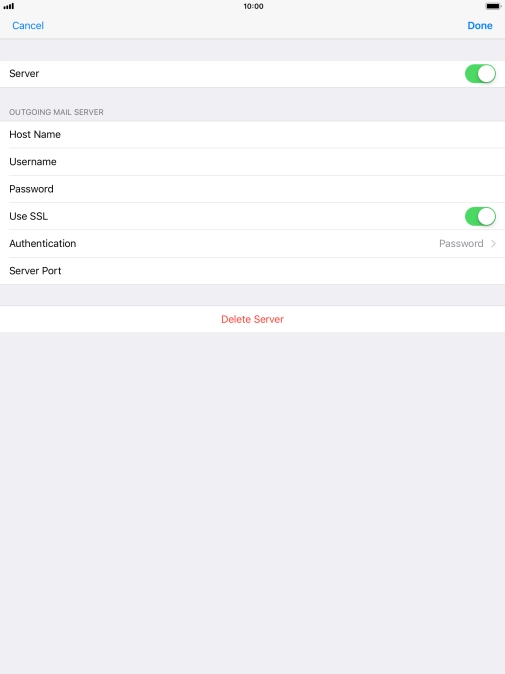Viewport: 505px width, 674px height.
Task: Cancel editing the outgoing server
Action: 28,25
